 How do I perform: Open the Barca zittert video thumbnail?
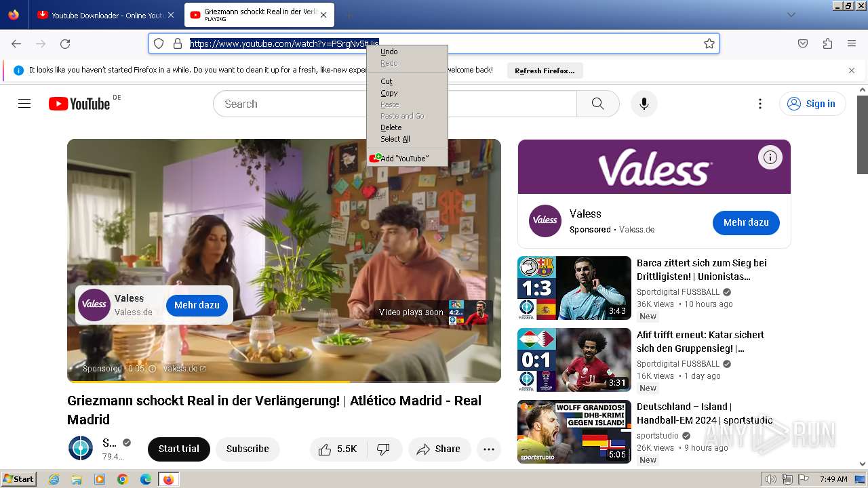click(x=574, y=288)
